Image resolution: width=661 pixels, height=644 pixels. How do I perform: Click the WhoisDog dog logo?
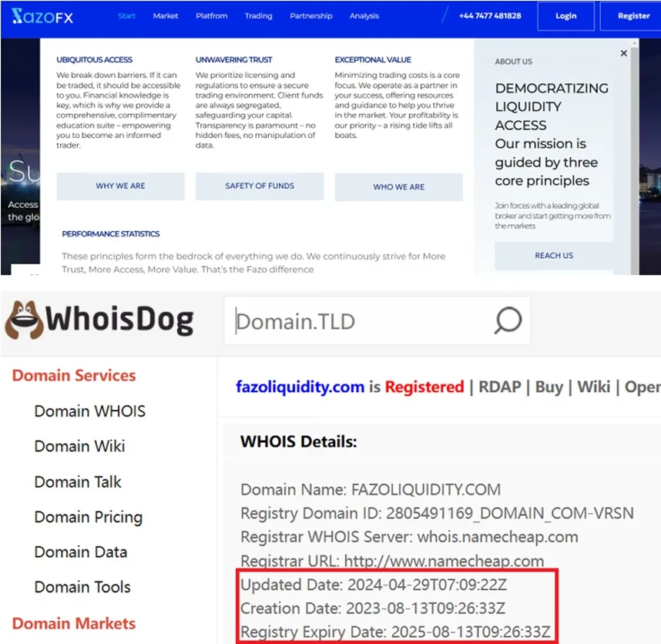pyautogui.click(x=24, y=320)
